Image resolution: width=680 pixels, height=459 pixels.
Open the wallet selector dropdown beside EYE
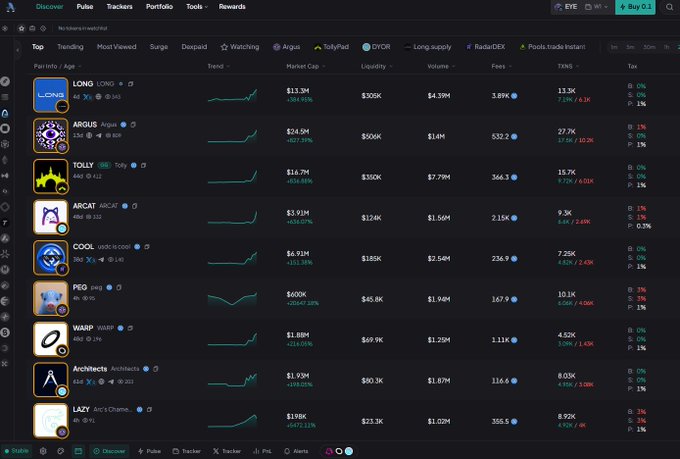click(596, 7)
